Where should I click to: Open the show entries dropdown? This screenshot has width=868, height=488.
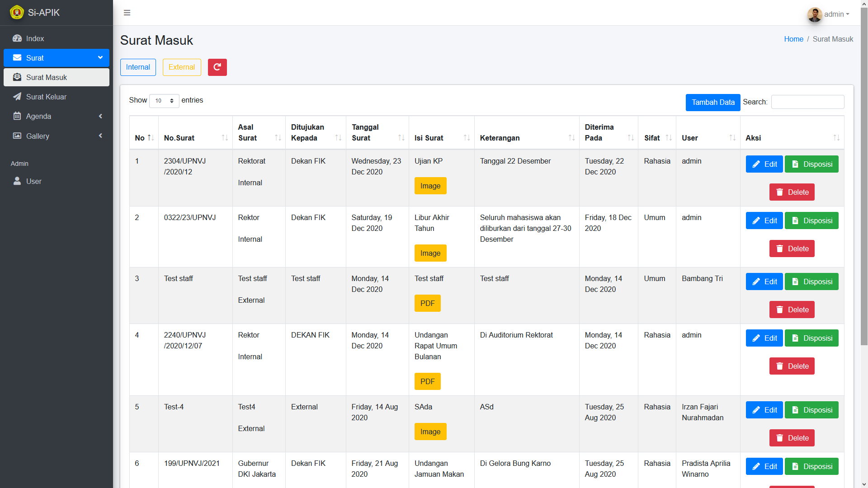(x=164, y=101)
